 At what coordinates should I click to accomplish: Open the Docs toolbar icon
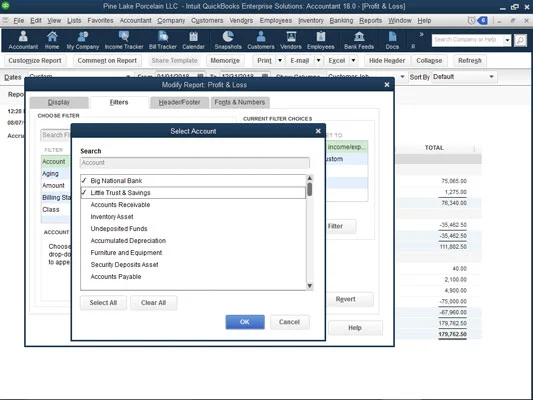(392, 40)
